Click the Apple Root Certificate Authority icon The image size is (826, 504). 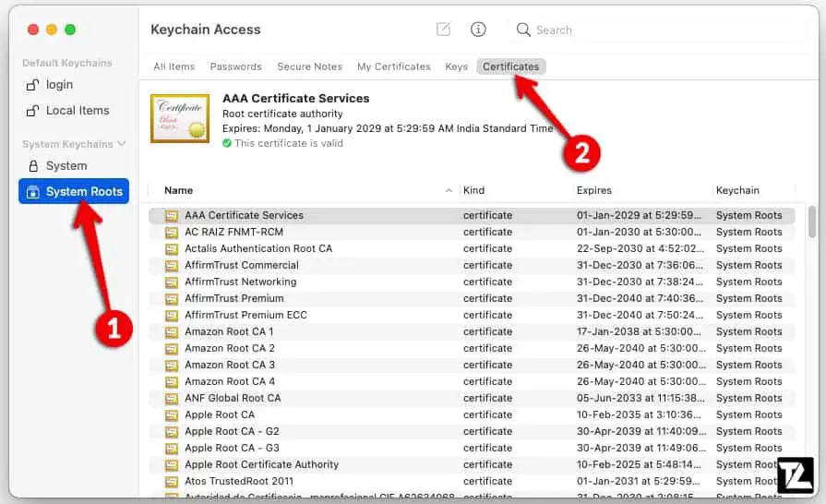(172, 465)
